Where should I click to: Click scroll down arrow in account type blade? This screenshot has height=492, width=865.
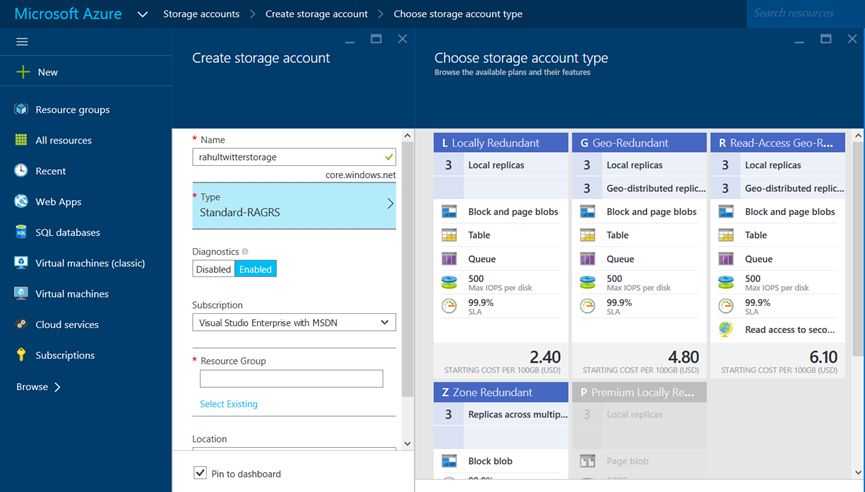click(x=858, y=472)
